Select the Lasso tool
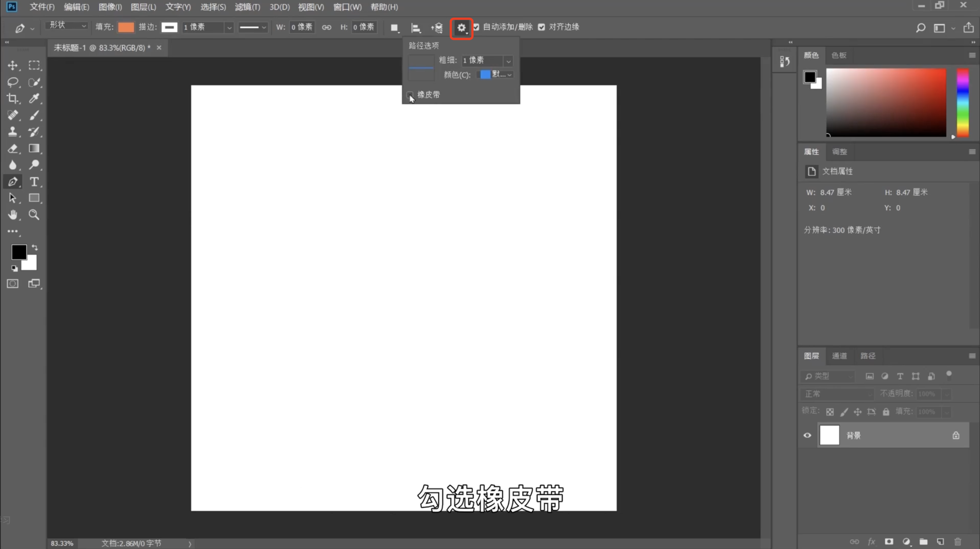The image size is (980, 549). pyautogui.click(x=13, y=82)
